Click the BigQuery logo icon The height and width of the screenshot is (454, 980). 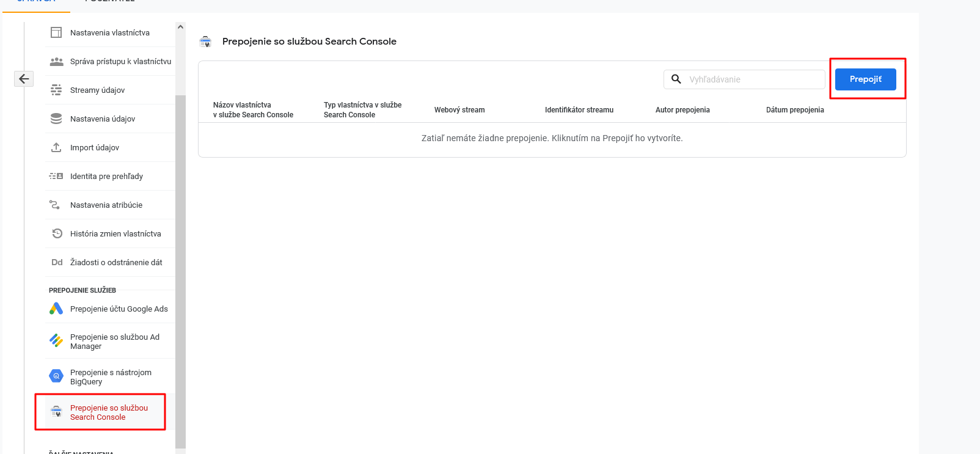pos(56,376)
